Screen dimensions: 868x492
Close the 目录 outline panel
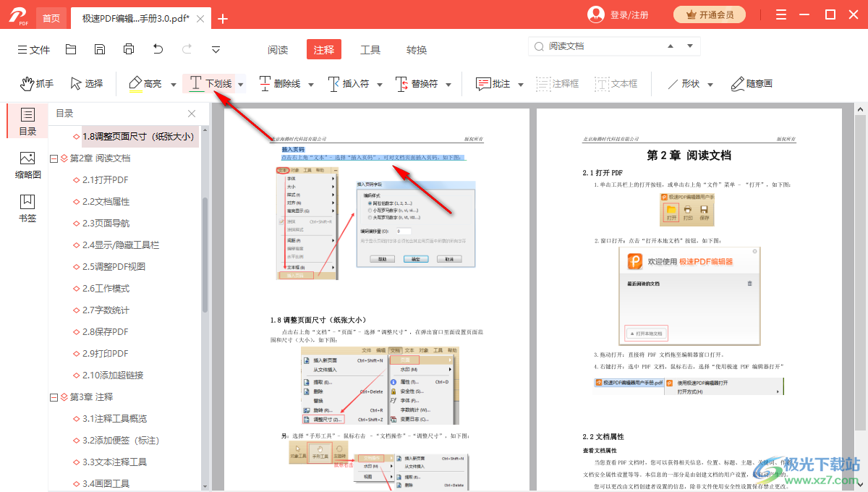[x=192, y=114]
